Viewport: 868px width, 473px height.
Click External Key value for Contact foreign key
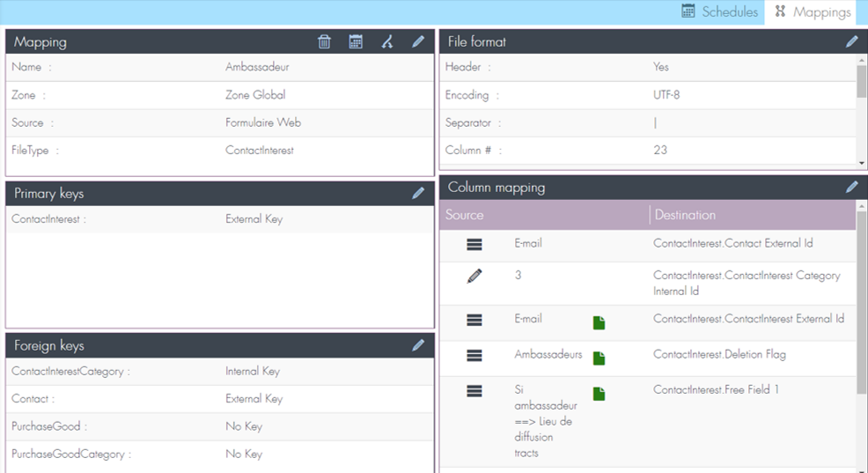[x=254, y=399]
